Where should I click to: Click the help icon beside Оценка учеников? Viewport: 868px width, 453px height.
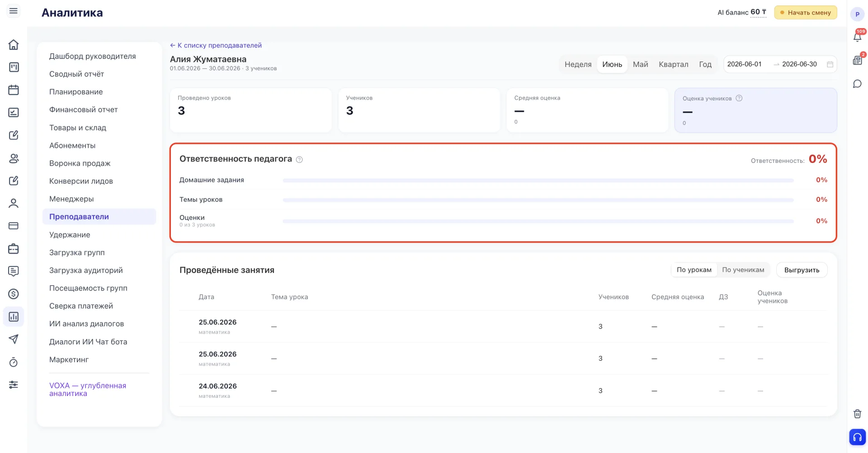click(739, 98)
